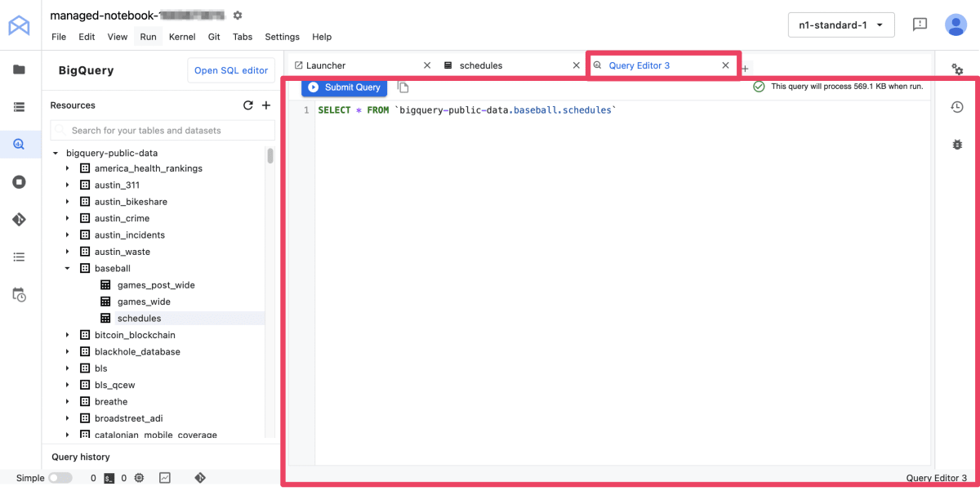The width and height of the screenshot is (980, 500).
Task: Click the resource usage chart status icon
Action: pyautogui.click(x=165, y=478)
